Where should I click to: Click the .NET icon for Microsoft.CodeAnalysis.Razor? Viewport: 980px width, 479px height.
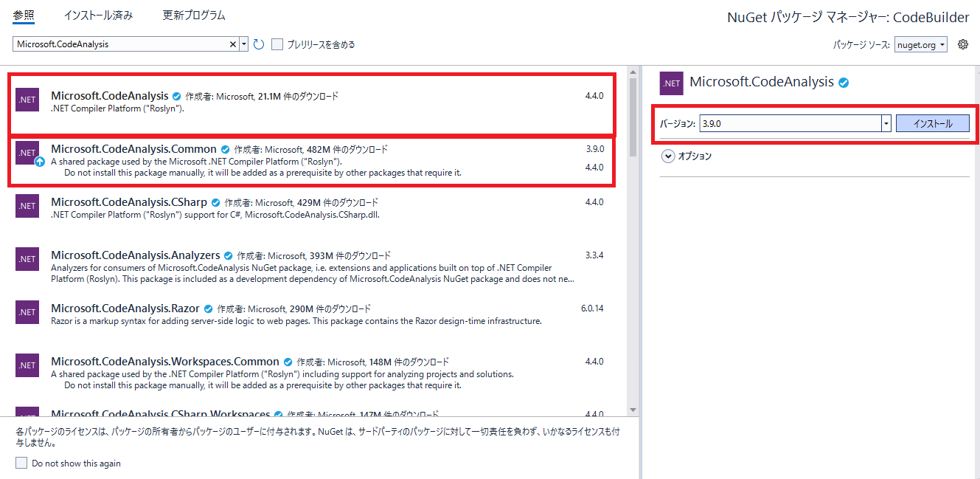27,312
